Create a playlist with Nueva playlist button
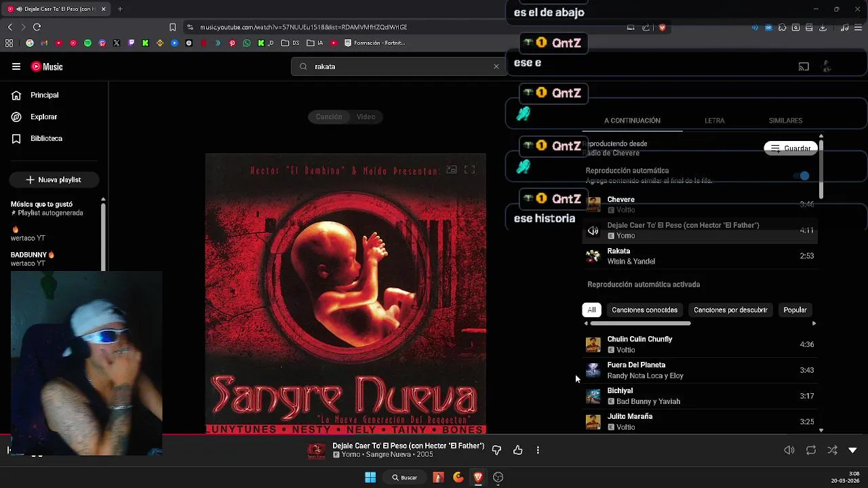Screen dimensions: 868x488 point(54,180)
